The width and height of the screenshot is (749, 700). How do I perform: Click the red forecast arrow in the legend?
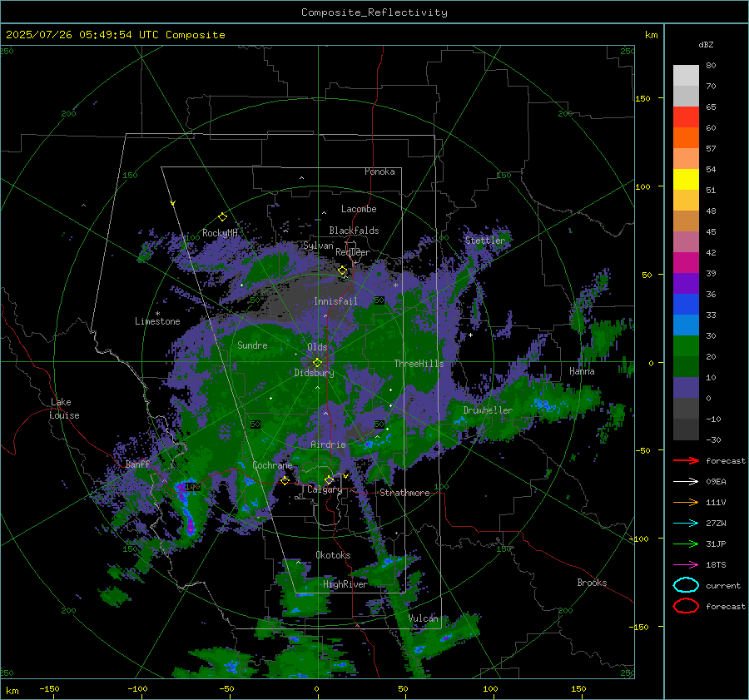click(x=686, y=460)
